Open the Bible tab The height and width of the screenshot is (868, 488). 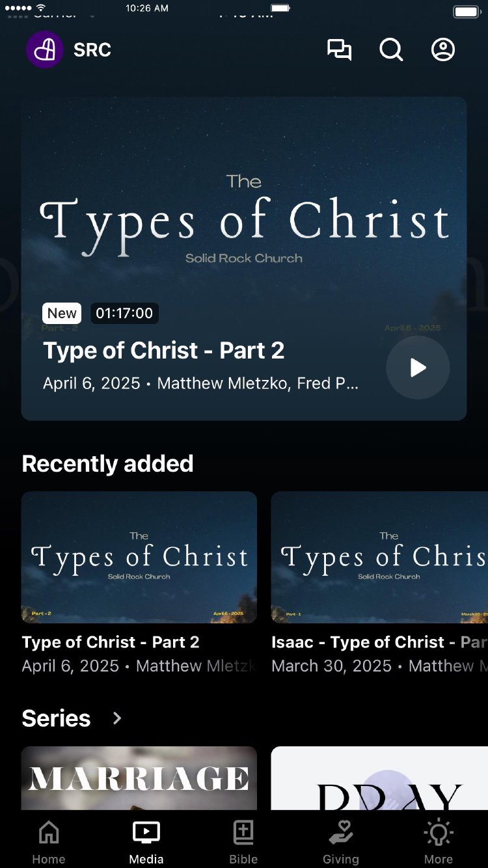coord(243,842)
